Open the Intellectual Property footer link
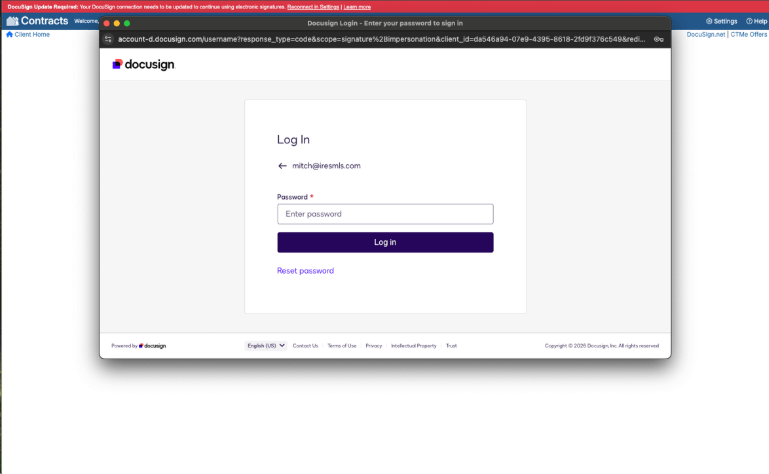The height and width of the screenshot is (474, 769). click(413, 345)
